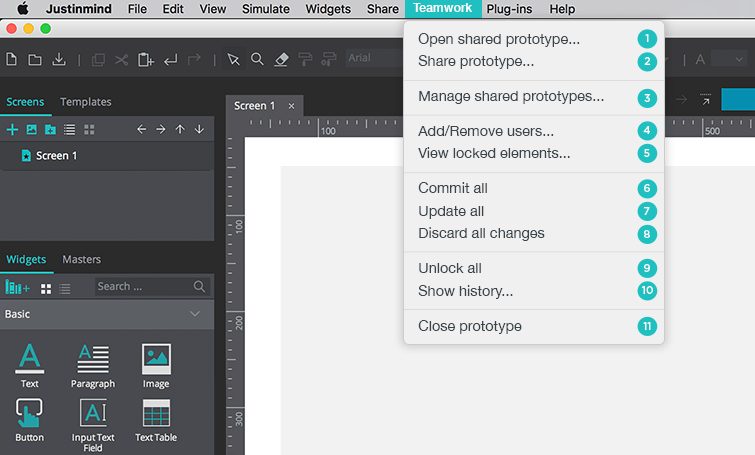Viewport: 755px width, 455px height.
Task: Pick the Image widget
Action: (x=156, y=365)
